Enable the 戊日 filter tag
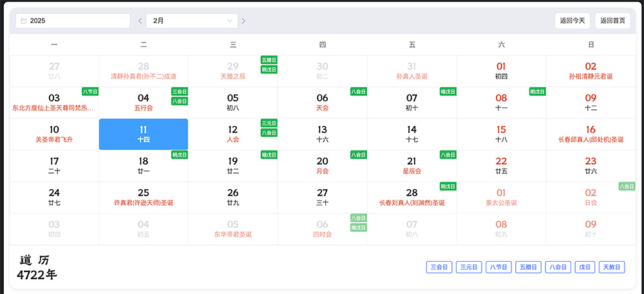 pyautogui.click(x=583, y=267)
